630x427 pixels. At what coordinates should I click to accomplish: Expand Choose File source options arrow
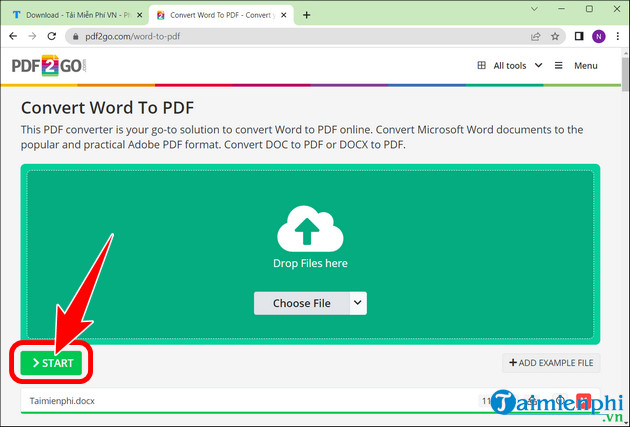[358, 303]
